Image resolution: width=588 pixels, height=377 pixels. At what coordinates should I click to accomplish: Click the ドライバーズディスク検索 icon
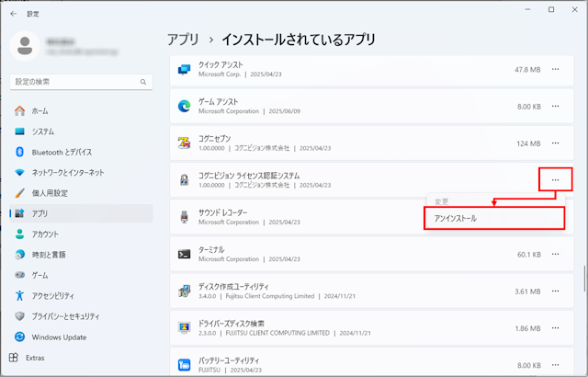[x=184, y=328]
